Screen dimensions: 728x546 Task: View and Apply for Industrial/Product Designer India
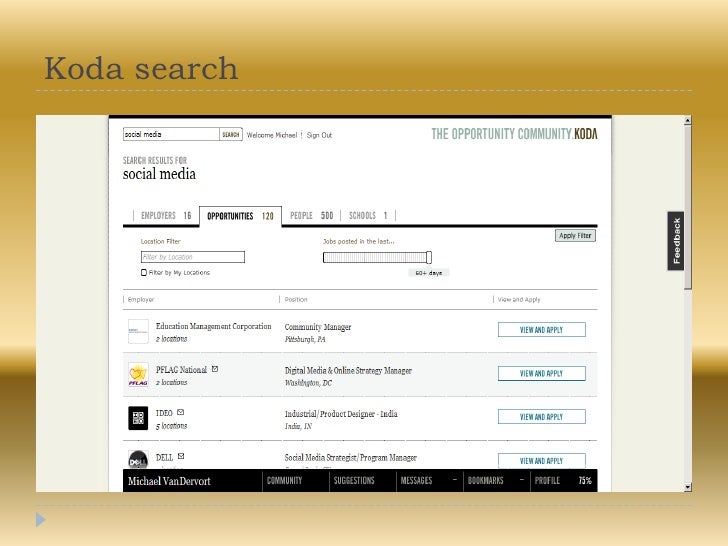tap(541, 416)
